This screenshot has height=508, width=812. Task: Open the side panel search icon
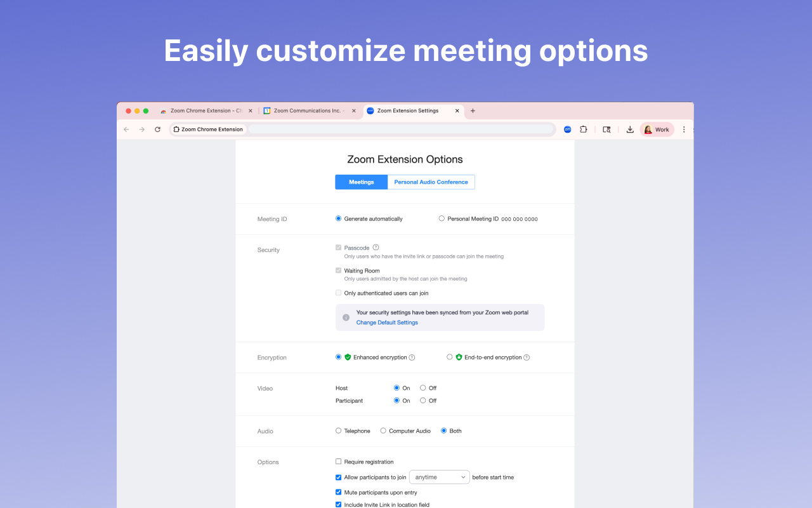(x=606, y=129)
